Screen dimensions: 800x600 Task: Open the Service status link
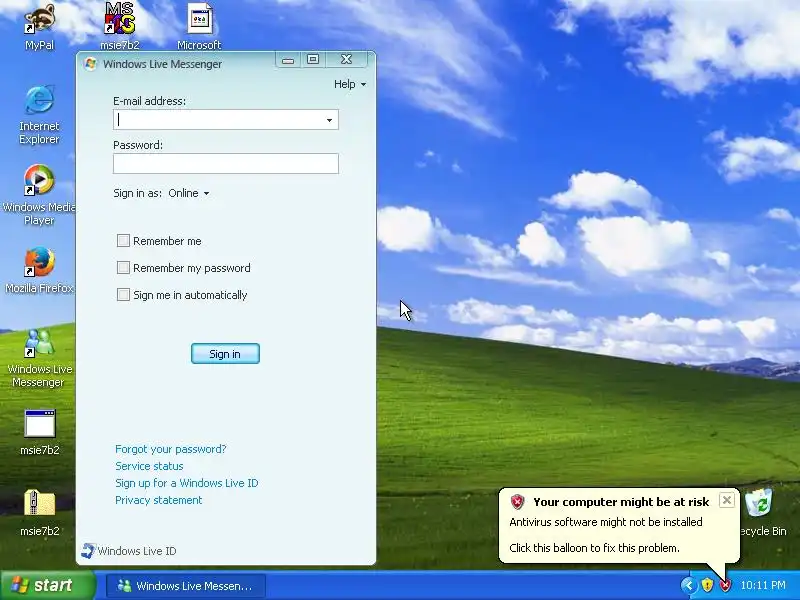149,466
